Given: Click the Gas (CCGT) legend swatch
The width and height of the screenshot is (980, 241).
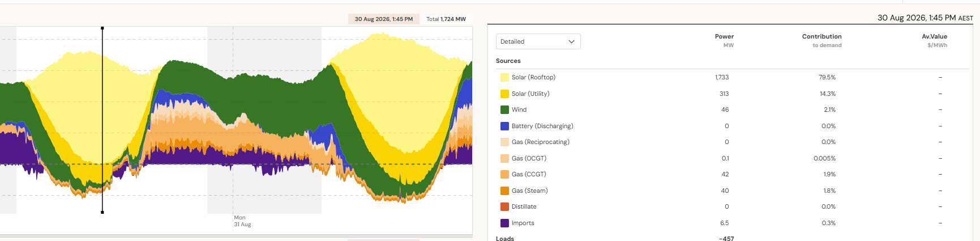Looking at the screenshot, I should tap(504, 174).
